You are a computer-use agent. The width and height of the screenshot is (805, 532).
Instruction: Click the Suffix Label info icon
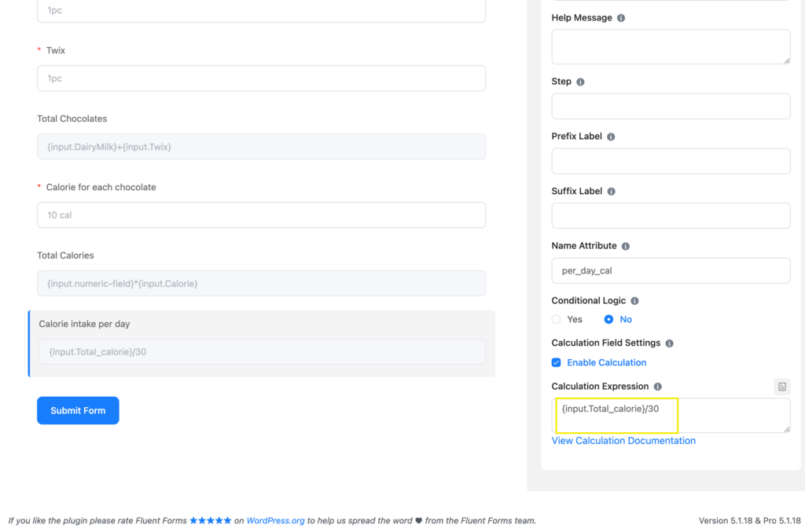coord(611,192)
